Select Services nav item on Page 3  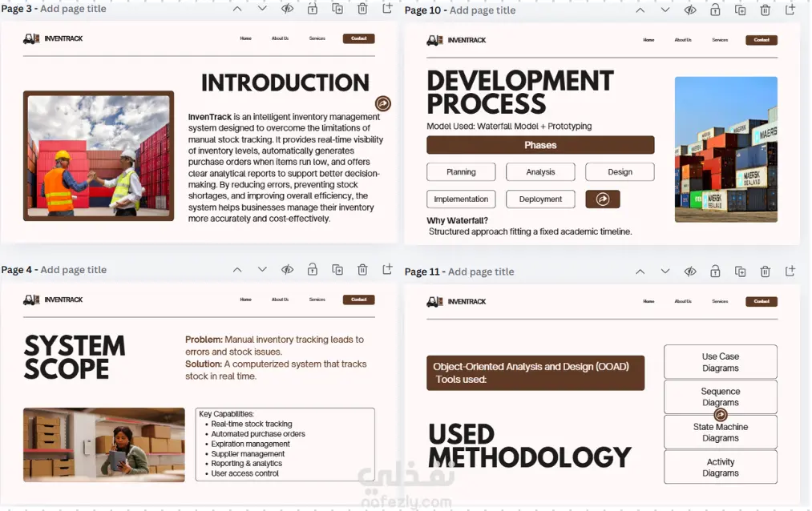pos(317,38)
